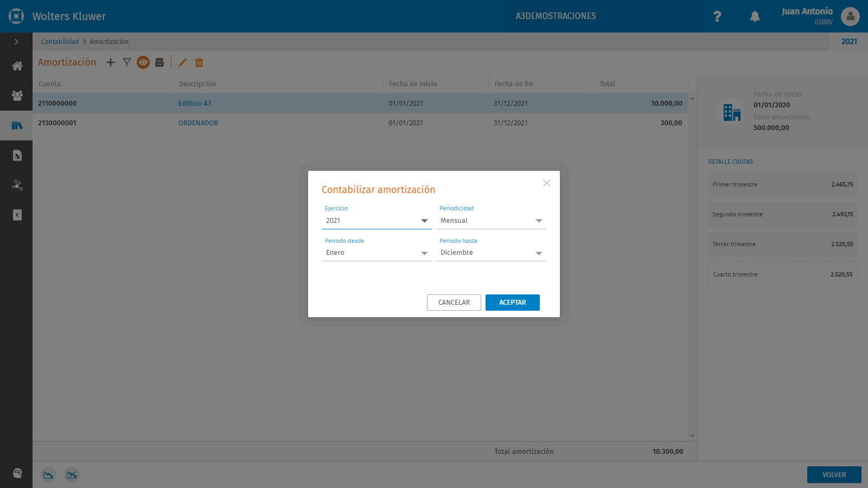
Task: Click the VOLVER button
Action: (834, 475)
